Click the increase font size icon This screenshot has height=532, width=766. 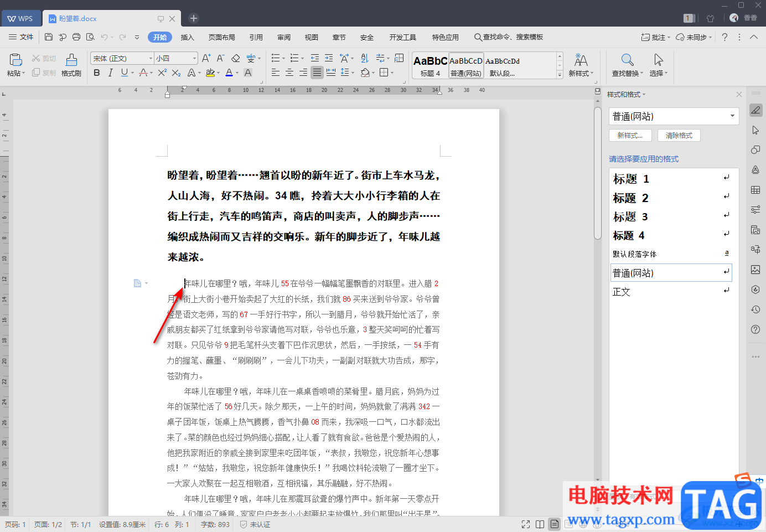pos(206,58)
